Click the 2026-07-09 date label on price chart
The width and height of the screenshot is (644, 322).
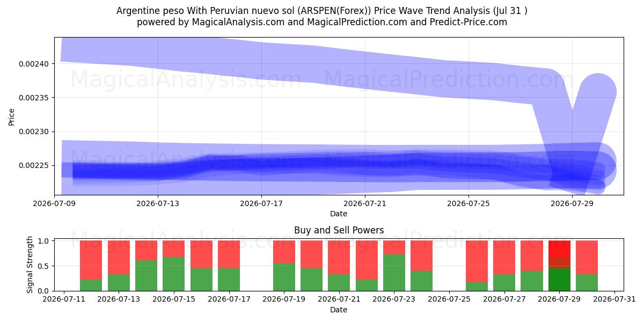(x=54, y=203)
